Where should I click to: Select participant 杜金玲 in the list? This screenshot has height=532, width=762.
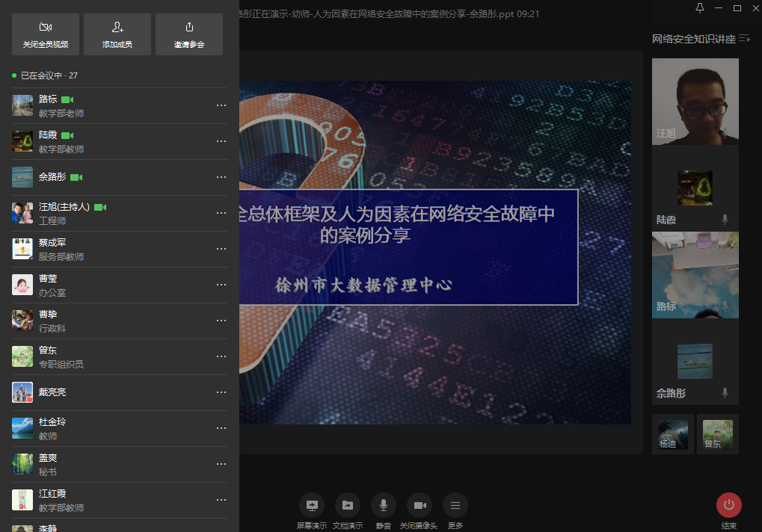coord(112,428)
